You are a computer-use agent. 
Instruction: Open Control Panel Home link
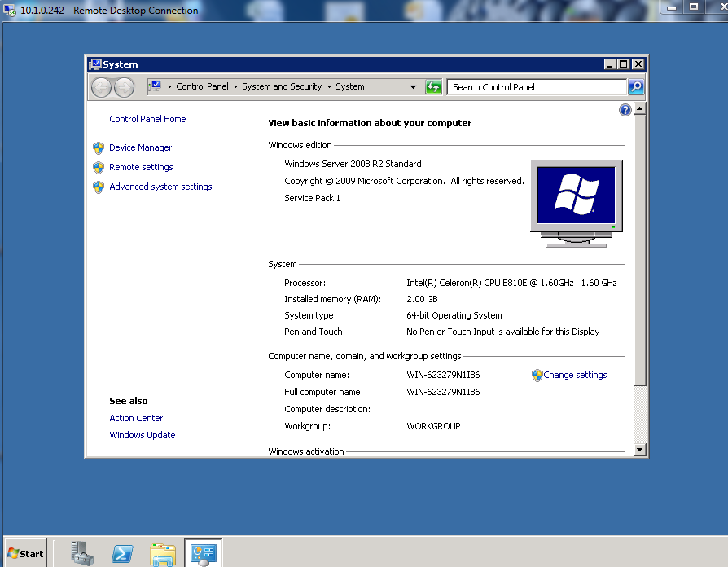pos(147,119)
